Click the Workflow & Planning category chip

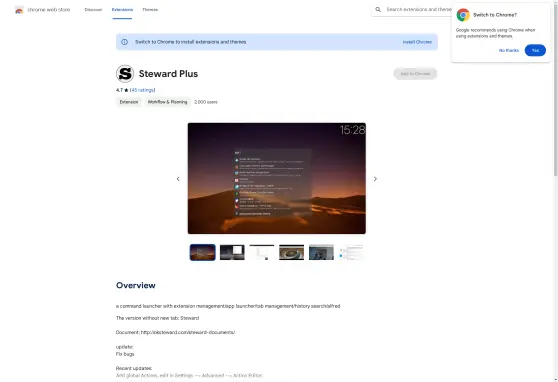[167, 102]
